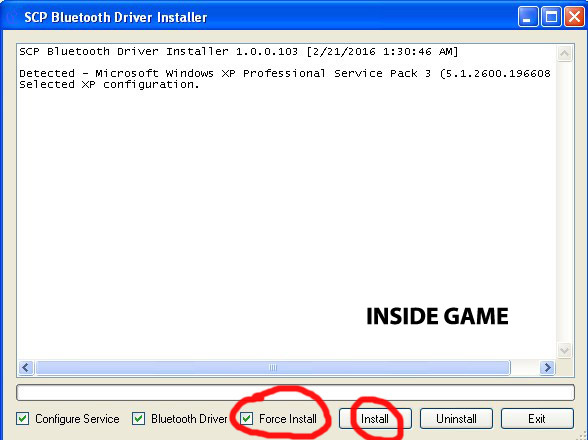
Task: Click the SCP Bluetooth Driver Installer title text
Action: (116, 17)
